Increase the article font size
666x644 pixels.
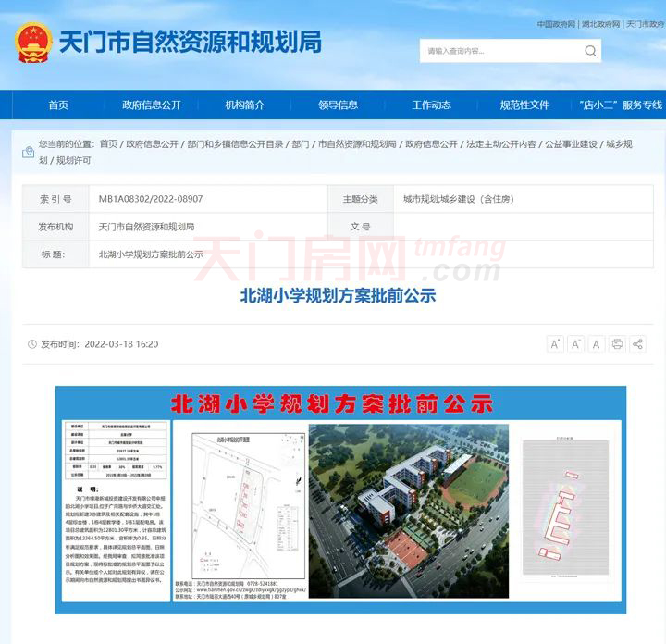pyautogui.click(x=556, y=344)
